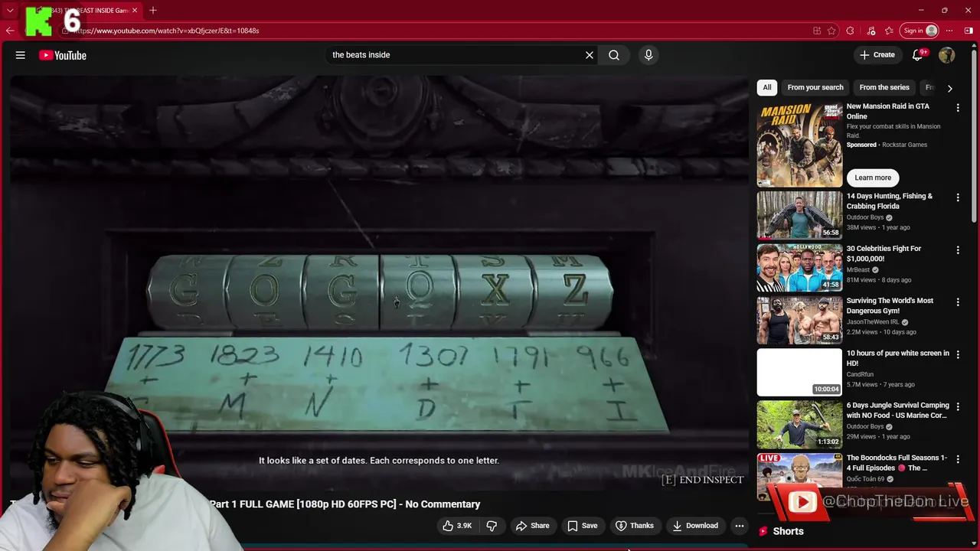Image resolution: width=980 pixels, height=551 pixels.
Task: Select the All filter chip
Action: 767,87
